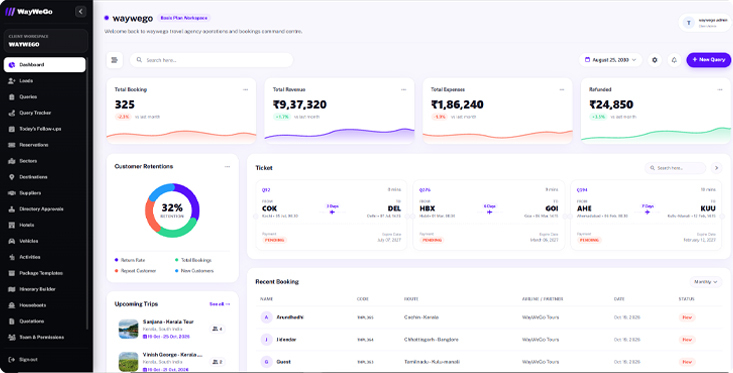Click the WayWeGo logo
This screenshot has height=373, width=733.
[x=29, y=12]
